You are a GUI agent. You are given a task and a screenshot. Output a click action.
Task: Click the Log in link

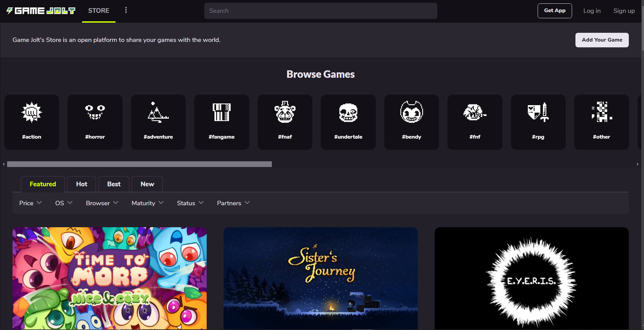[592, 11]
